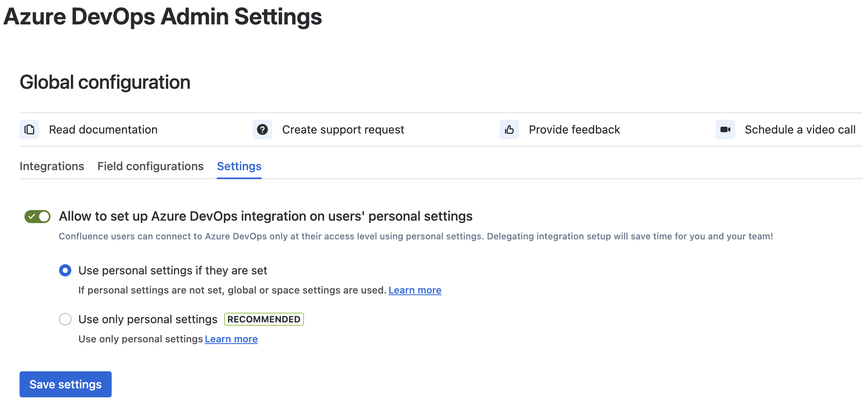The width and height of the screenshot is (868, 412).
Task: Click the Save settings button
Action: [66, 384]
